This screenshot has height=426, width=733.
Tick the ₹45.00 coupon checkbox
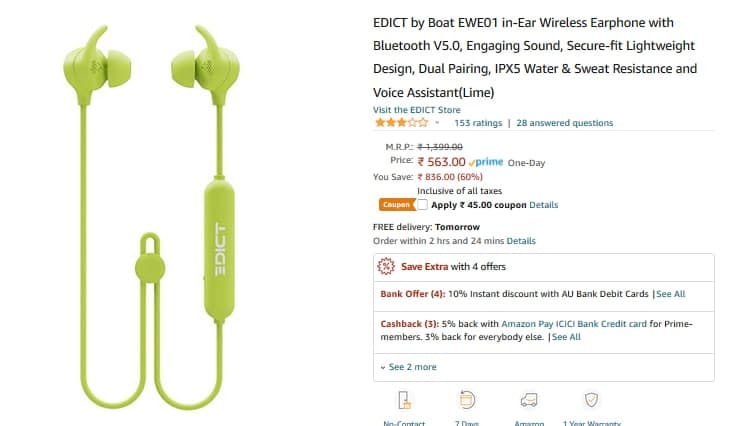[422, 205]
